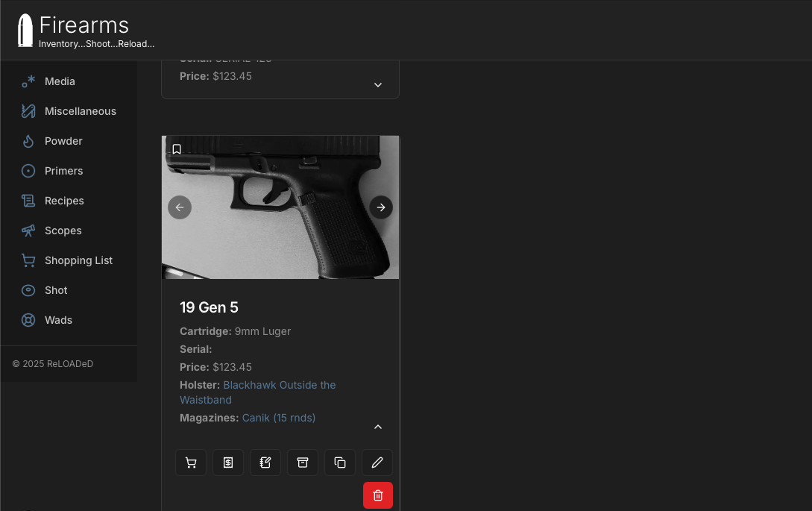812x511 pixels.
Task: Open the notes edit icon on card
Action: 265,463
